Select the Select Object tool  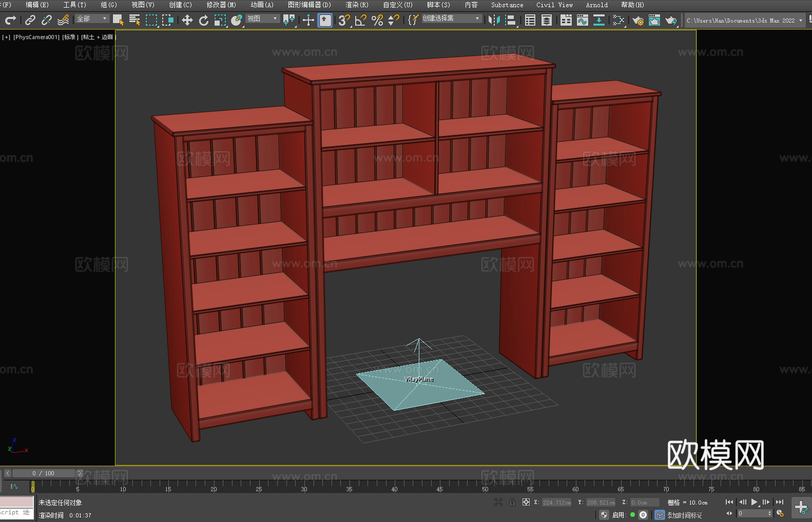[x=118, y=20]
